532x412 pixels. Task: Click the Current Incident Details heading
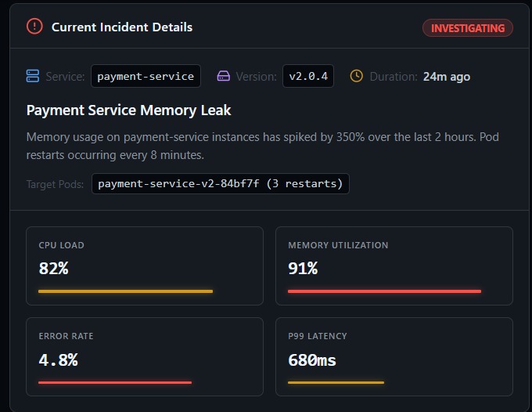[x=122, y=27]
